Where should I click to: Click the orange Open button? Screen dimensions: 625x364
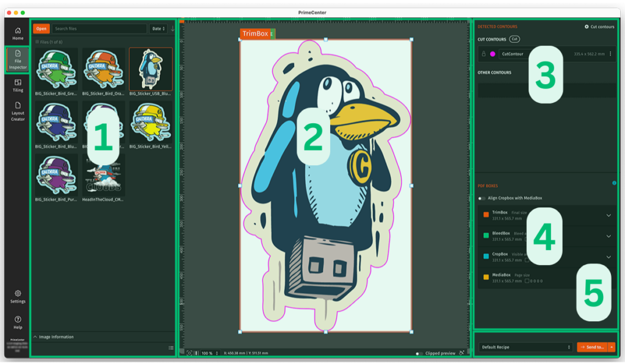(x=41, y=29)
